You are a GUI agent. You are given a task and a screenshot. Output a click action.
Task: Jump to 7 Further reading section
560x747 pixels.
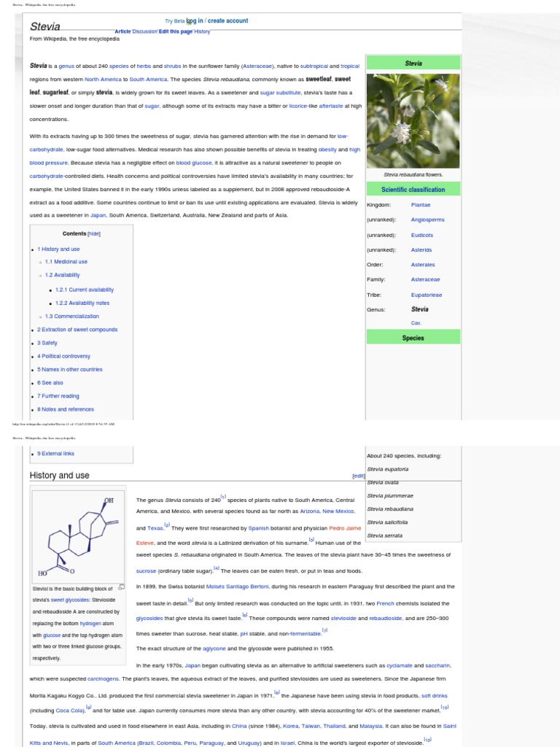click(x=58, y=396)
